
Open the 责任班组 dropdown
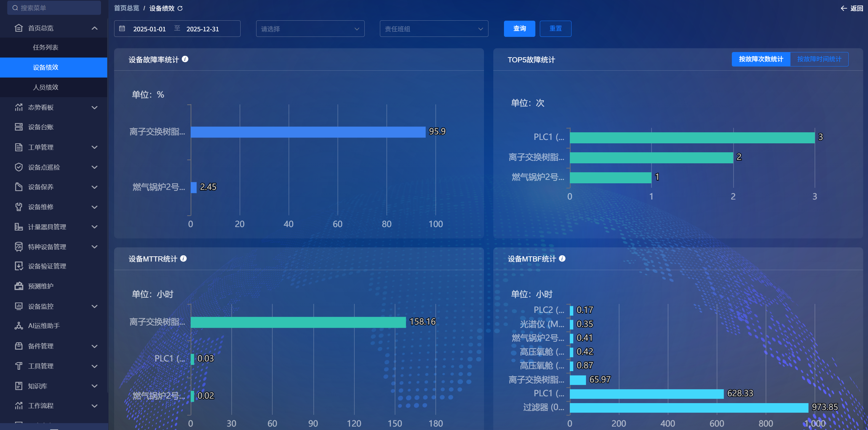click(434, 29)
